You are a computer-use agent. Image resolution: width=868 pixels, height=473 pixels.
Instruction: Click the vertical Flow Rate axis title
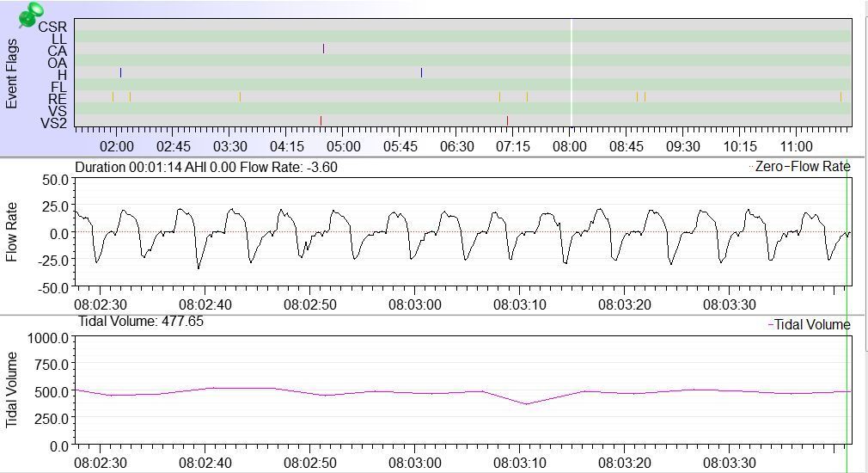point(12,232)
